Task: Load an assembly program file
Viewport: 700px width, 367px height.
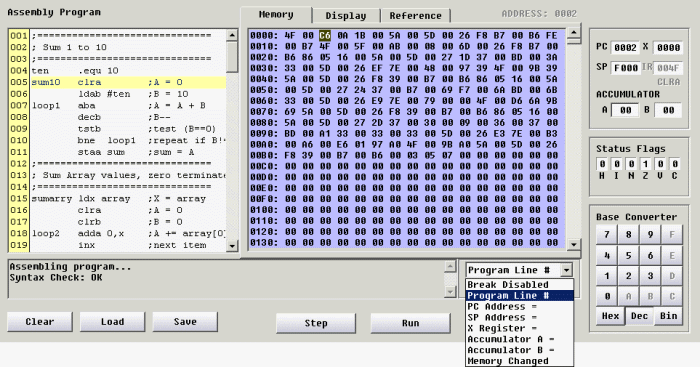Action: click(x=112, y=321)
